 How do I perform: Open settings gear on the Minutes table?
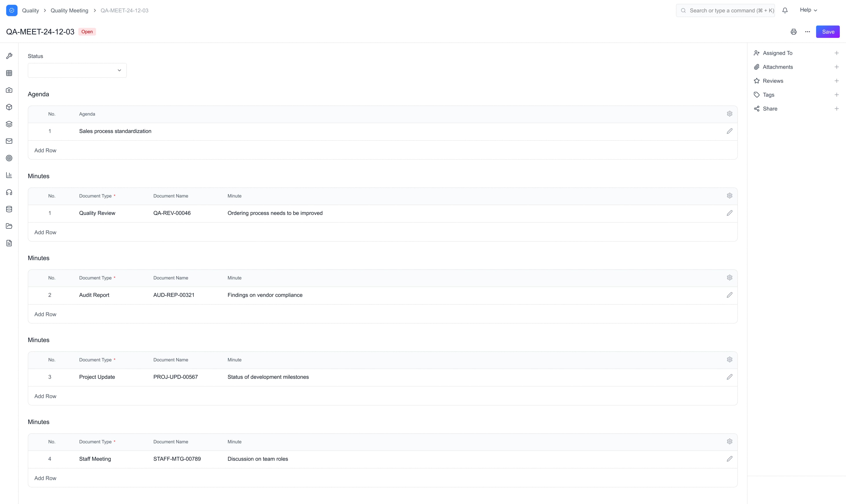pos(730,195)
